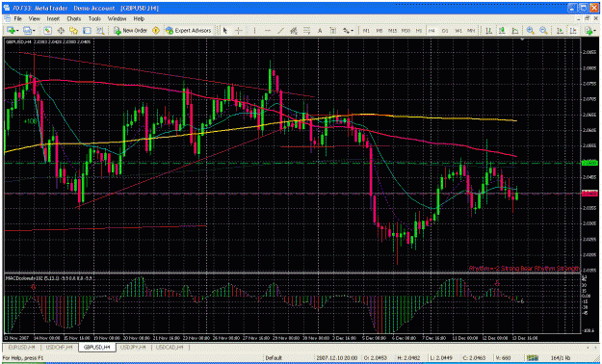Switch to the USDCHF,H4 chart tab
Image resolution: width=602 pixels, height=364 pixels.
[59, 348]
